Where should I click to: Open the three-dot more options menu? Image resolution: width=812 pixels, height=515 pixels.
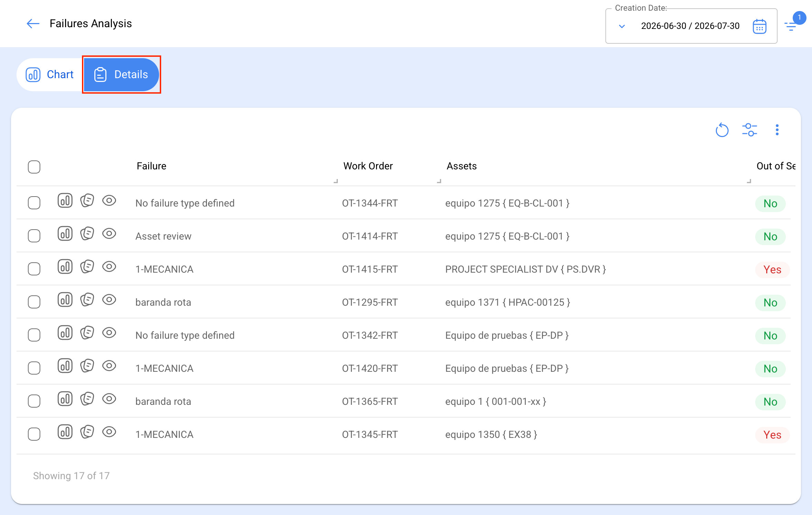[777, 130]
